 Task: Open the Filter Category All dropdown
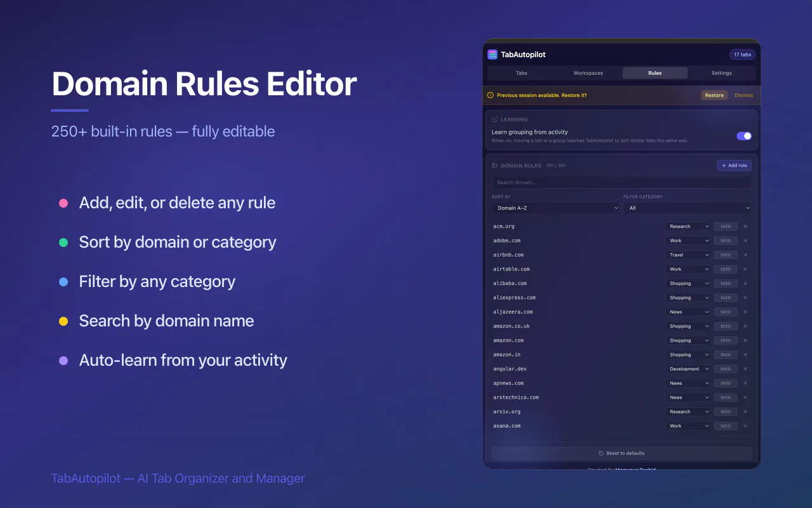point(688,208)
